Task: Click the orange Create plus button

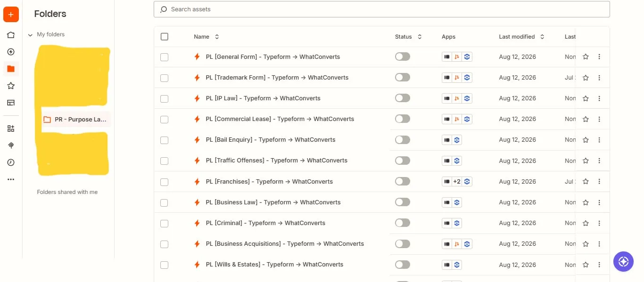Action: (11, 15)
